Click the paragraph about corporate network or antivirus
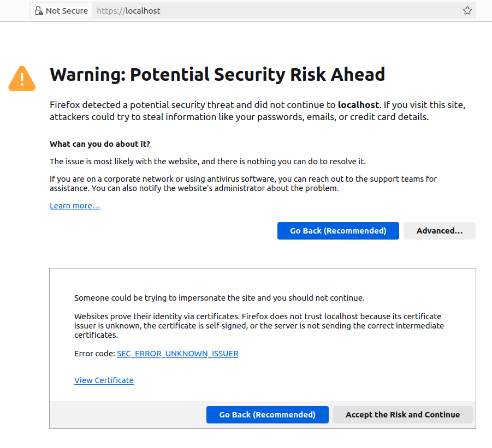The height and width of the screenshot is (448, 492). (x=243, y=184)
